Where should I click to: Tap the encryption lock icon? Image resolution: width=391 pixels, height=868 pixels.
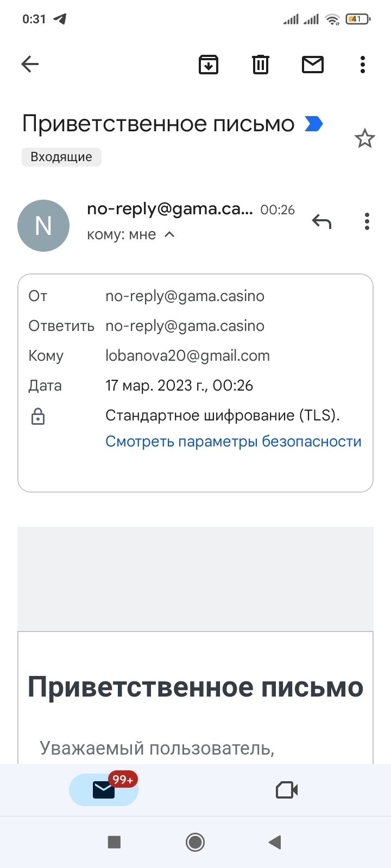pos(38,417)
